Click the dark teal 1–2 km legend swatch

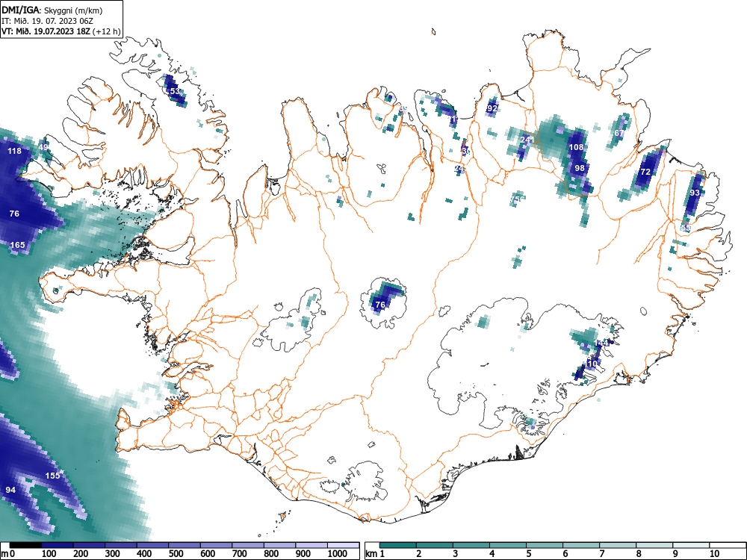coord(398,545)
